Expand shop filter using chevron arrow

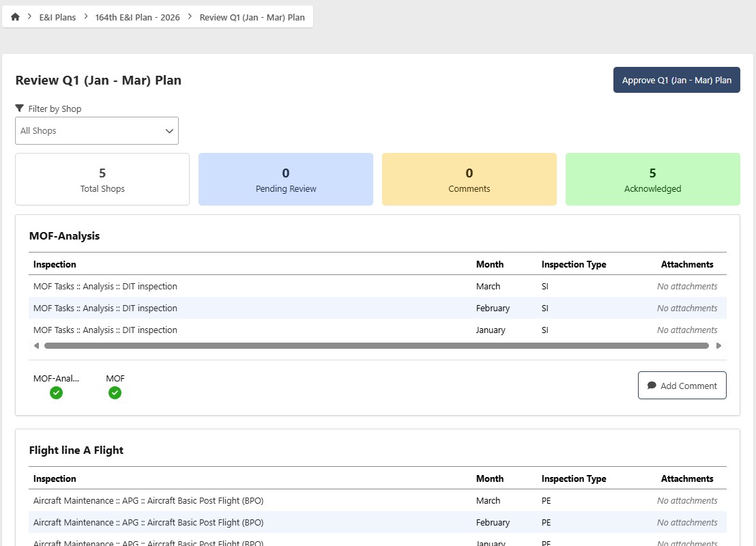tap(169, 131)
